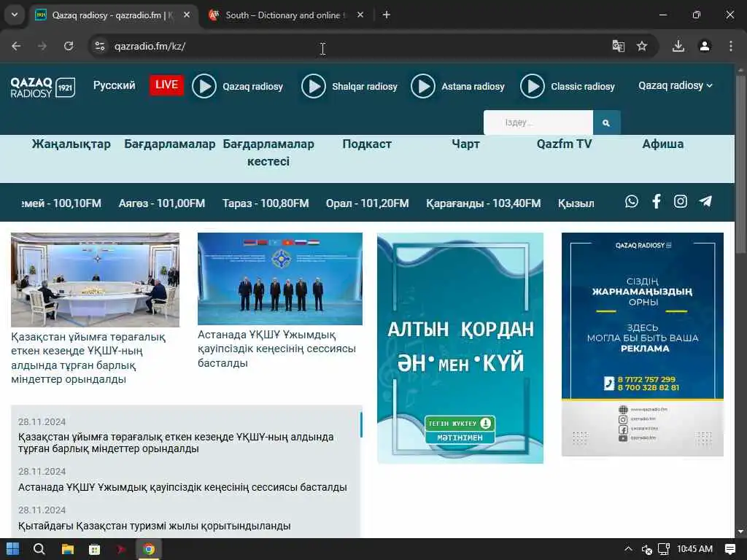Open Қытайдағы Қазақстан туризмі news item

coord(155,526)
